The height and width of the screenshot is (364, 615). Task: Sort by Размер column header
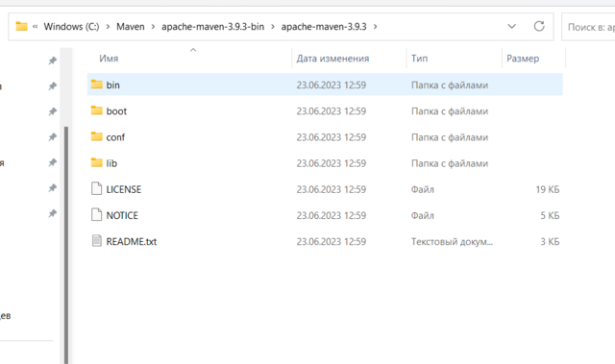pos(523,59)
